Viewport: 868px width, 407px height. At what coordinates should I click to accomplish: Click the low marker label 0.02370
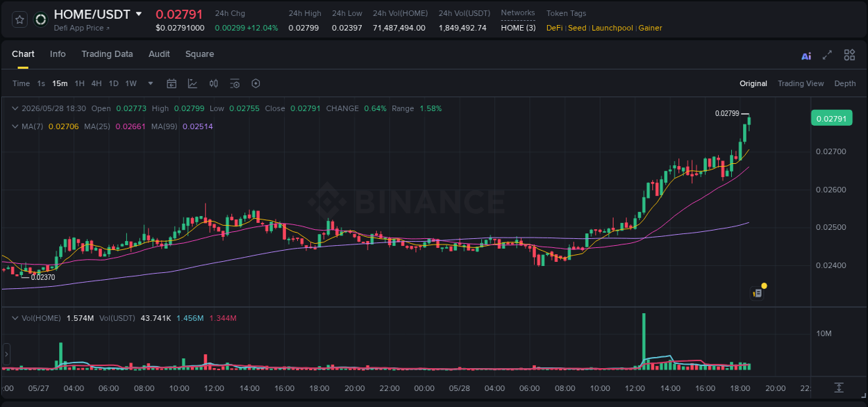pos(43,277)
